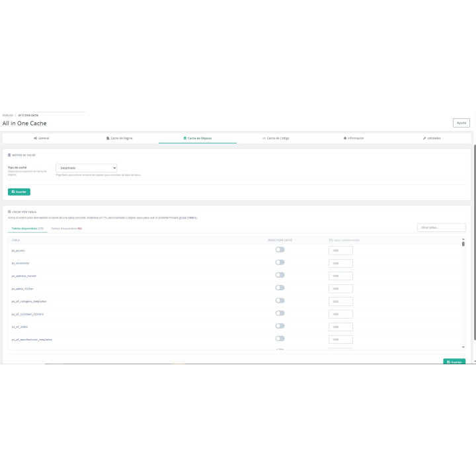Click the Información tab info icon
The height and width of the screenshot is (476, 476).
(x=345, y=138)
